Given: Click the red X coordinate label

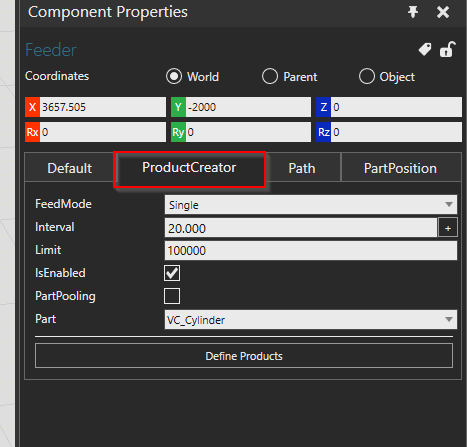Looking at the screenshot, I should [x=32, y=107].
